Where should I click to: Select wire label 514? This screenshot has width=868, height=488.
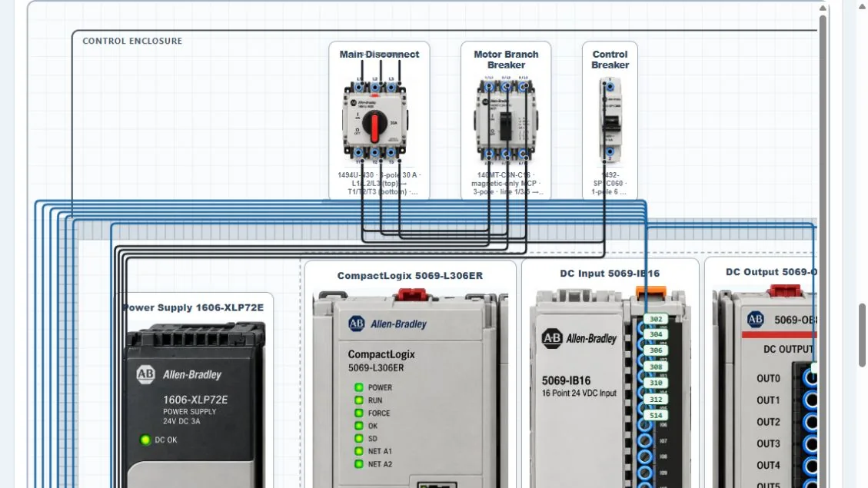pos(656,415)
